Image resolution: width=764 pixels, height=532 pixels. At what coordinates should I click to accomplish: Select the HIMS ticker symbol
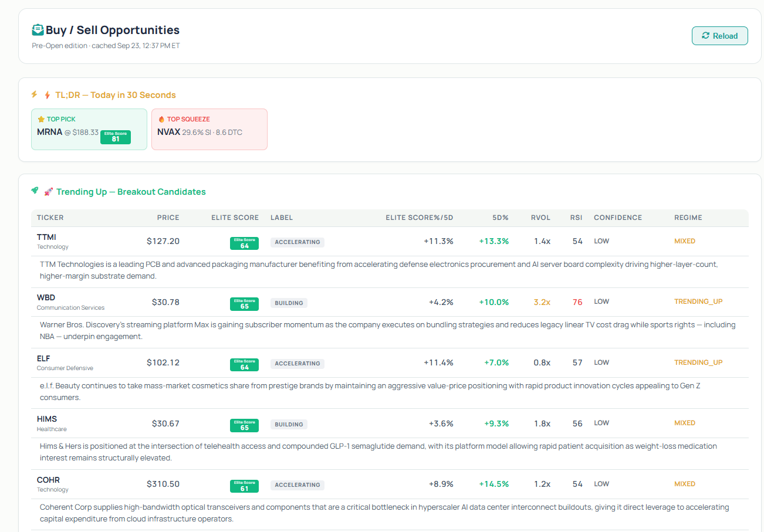[x=47, y=419]
